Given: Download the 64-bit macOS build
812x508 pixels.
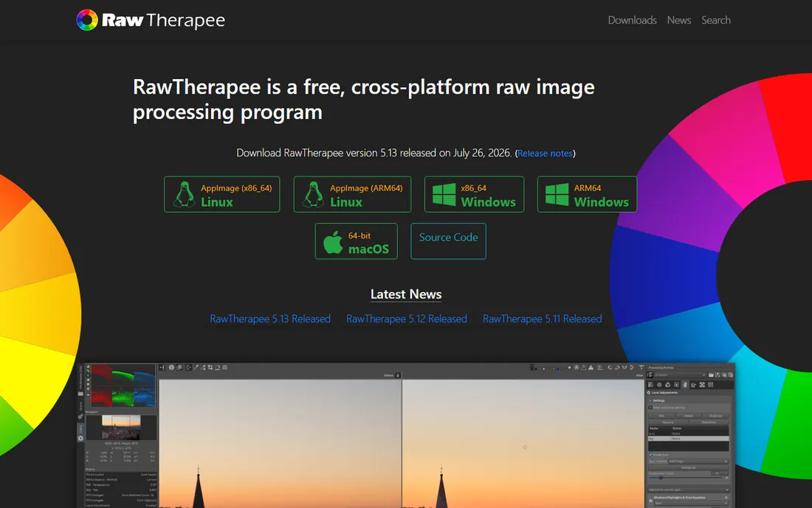Looking at the screenshot, I should pos(357,241).
